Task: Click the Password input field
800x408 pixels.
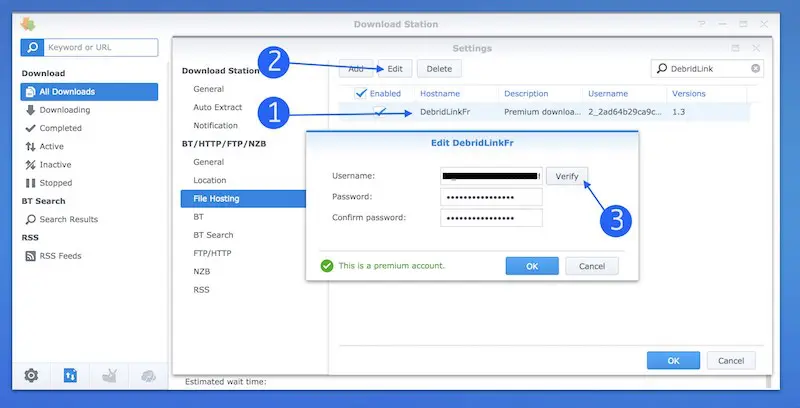Action: [491, 197]
